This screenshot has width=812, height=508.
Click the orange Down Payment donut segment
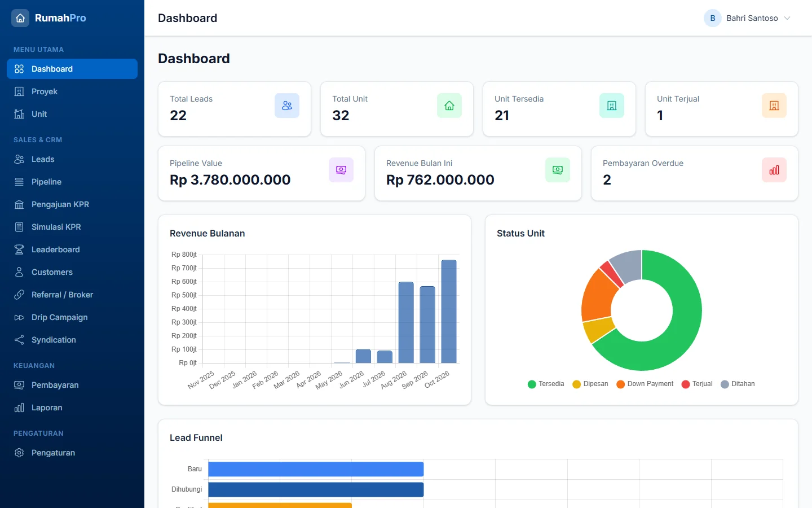point(599,296)
